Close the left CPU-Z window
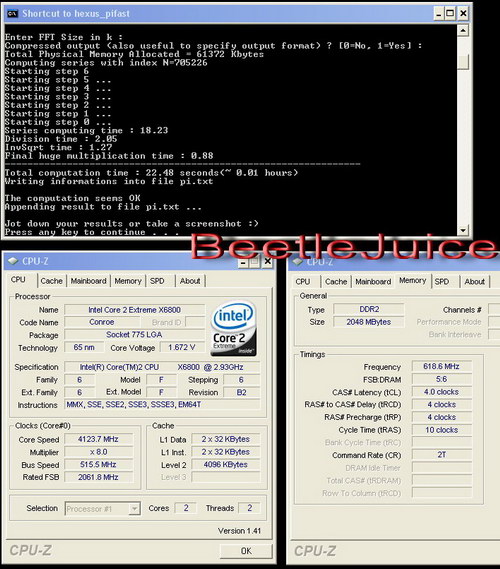The image size is (500, 569). (267, 261)
